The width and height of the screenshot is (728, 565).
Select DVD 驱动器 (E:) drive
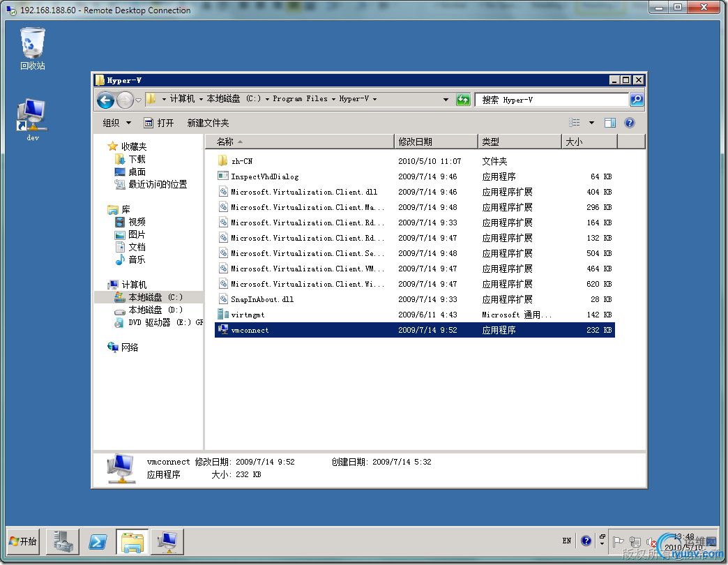[x=159, y=322]
